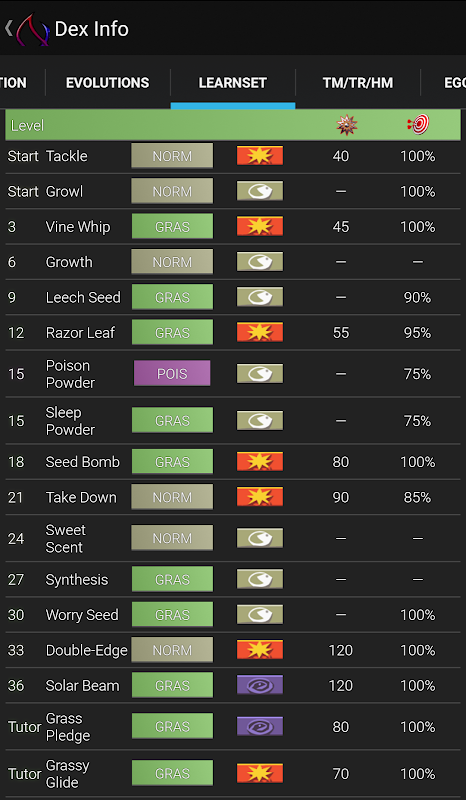Tap the physical category icon for Grassy Glide
The height and width of the screenshot is (800, 466).
click(260, 773)
